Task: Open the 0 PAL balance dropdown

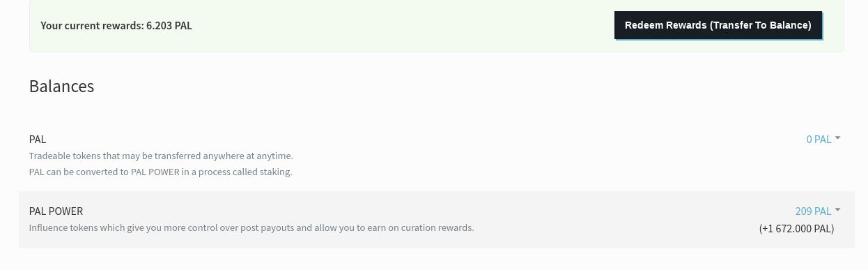Action: tap(823, 139)
